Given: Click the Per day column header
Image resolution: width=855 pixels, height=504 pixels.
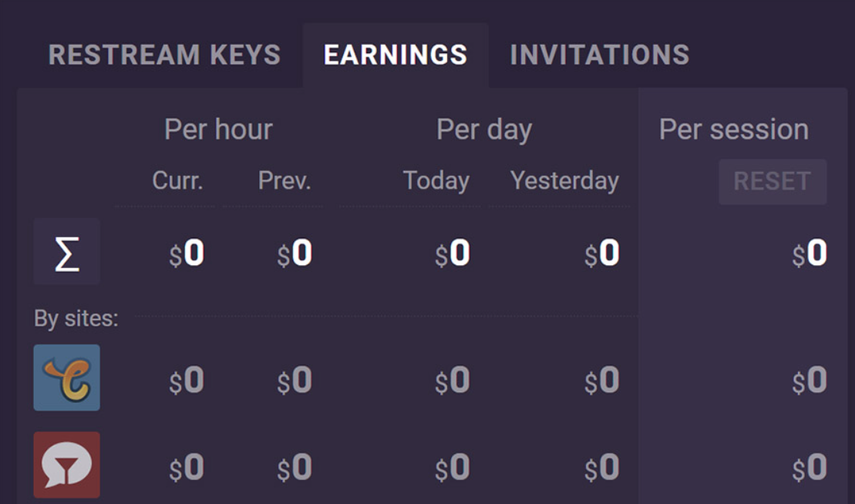Looking at the screenshot, I should click(484, 129).
